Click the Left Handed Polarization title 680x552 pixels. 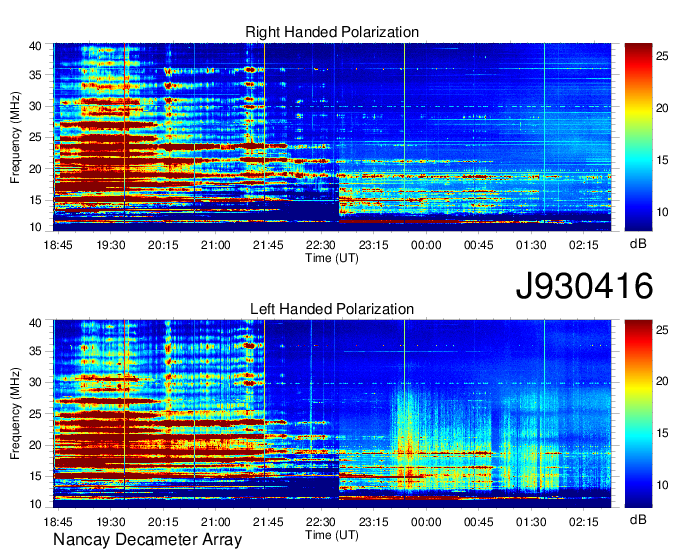coord(332,309)
